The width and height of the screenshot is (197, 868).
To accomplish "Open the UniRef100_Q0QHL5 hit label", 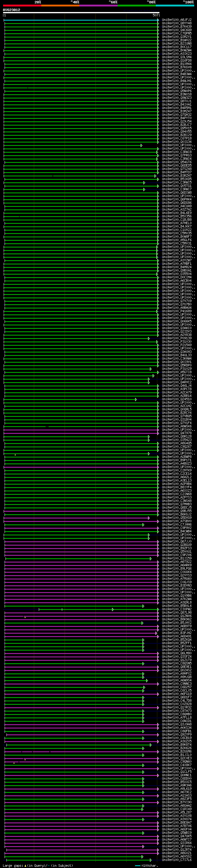I will [x=177, y=409].
